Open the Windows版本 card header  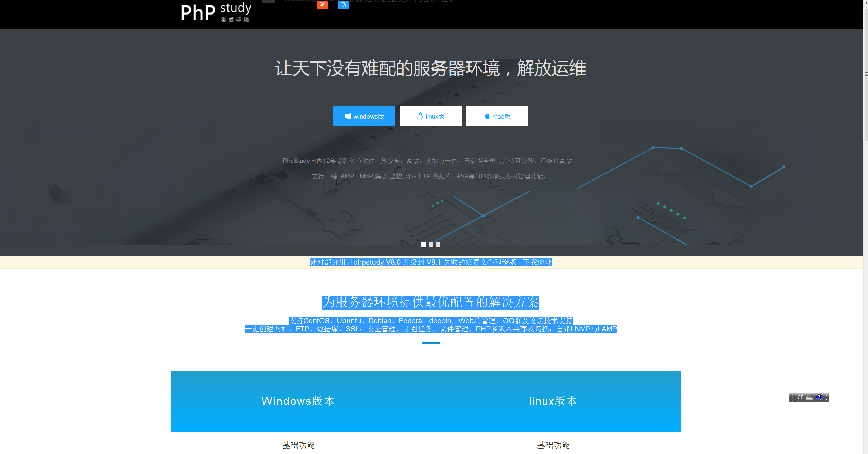tap(299, 401)
